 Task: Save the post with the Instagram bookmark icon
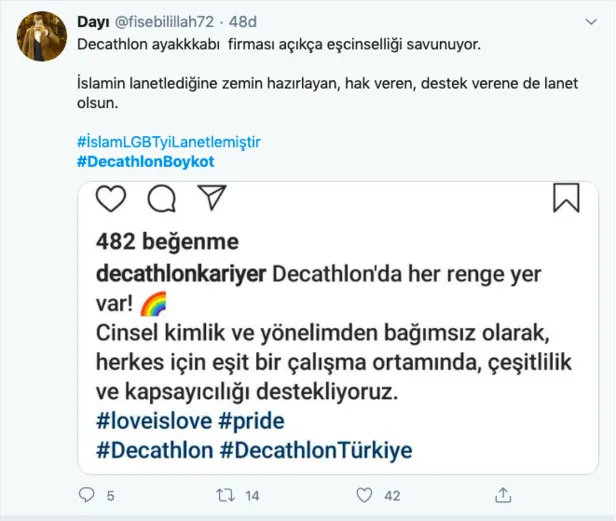click(x=566, y=197)
